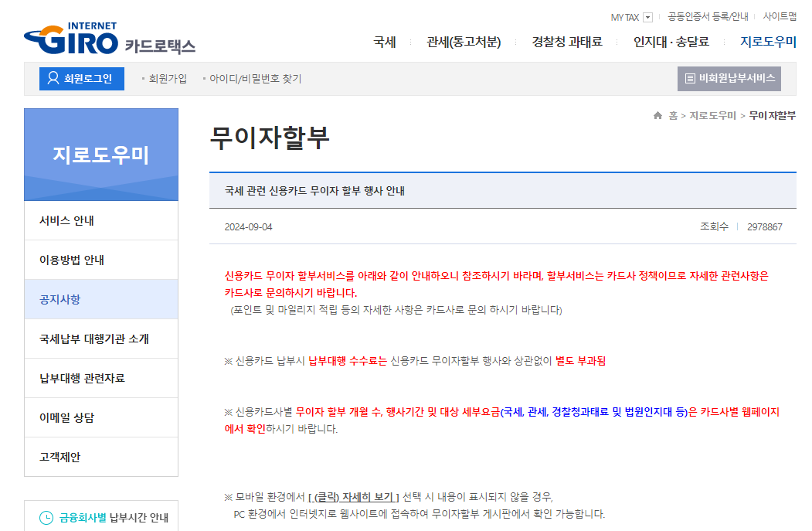The height and width of the screenshot is (531, 812).
Task: Click the 회원로그인 login button
Action: click(x=81, y=78)
